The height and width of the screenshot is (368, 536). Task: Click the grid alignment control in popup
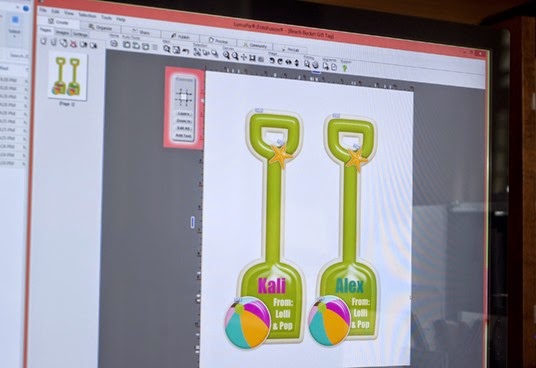tap(184, 97)
